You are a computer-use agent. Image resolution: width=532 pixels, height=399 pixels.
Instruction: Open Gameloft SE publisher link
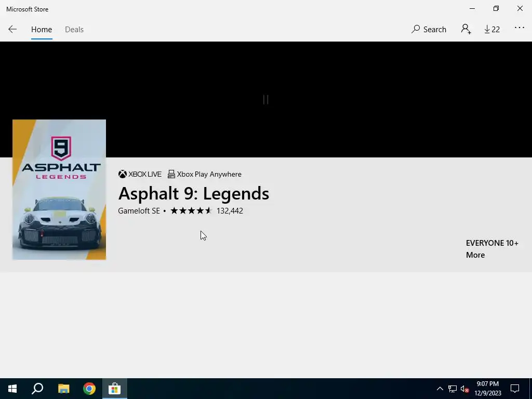click(139, 211)
